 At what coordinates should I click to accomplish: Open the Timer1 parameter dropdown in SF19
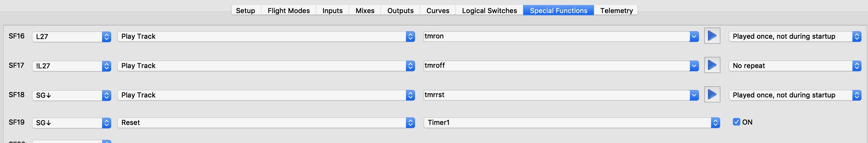click(x=571, y=123)
